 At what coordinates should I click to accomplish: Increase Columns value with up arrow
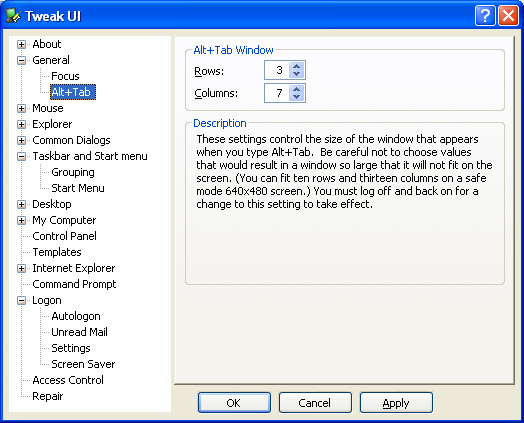click(296, 89)
